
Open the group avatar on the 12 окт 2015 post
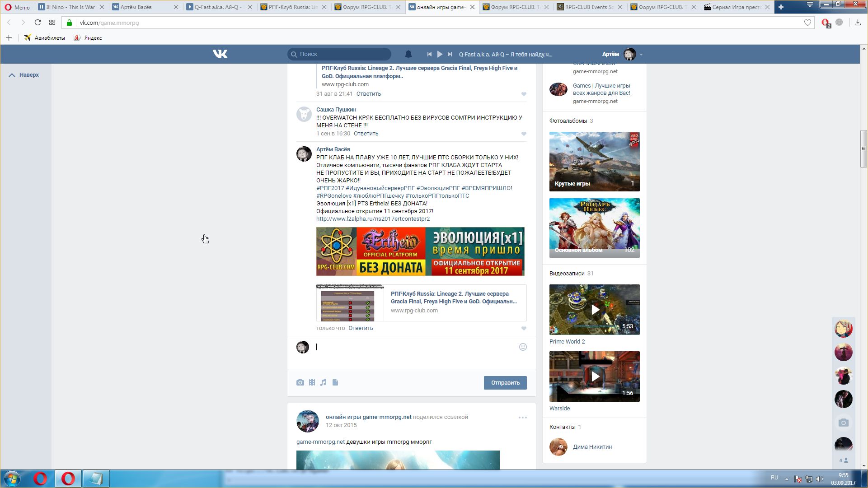pyautogui.click(x=308, y=421)
